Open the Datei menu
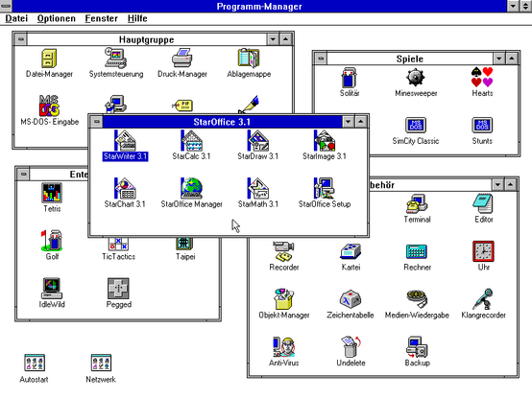Screen dimensions: 532x399 [16, 18]
